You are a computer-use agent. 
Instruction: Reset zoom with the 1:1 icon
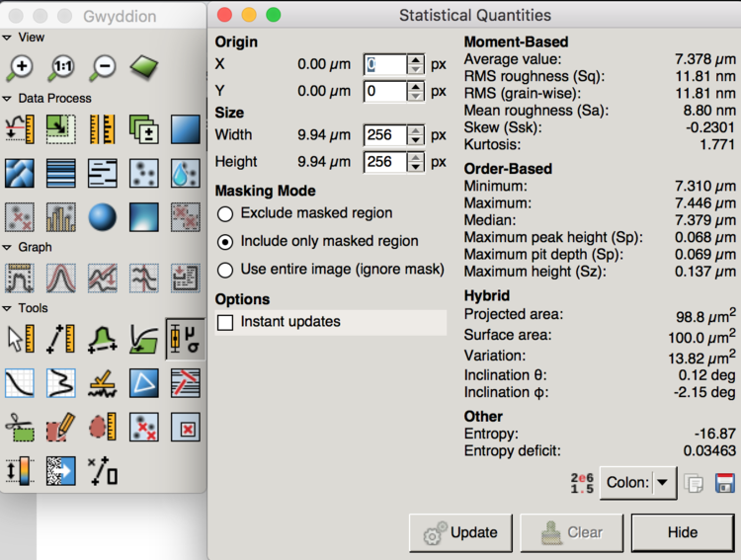[x=61, y=67]
